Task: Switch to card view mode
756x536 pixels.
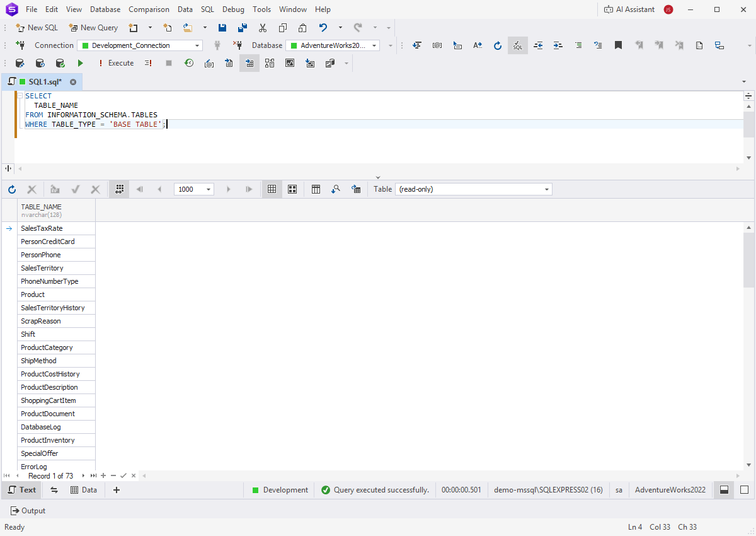Action: (x=292, y=189)
